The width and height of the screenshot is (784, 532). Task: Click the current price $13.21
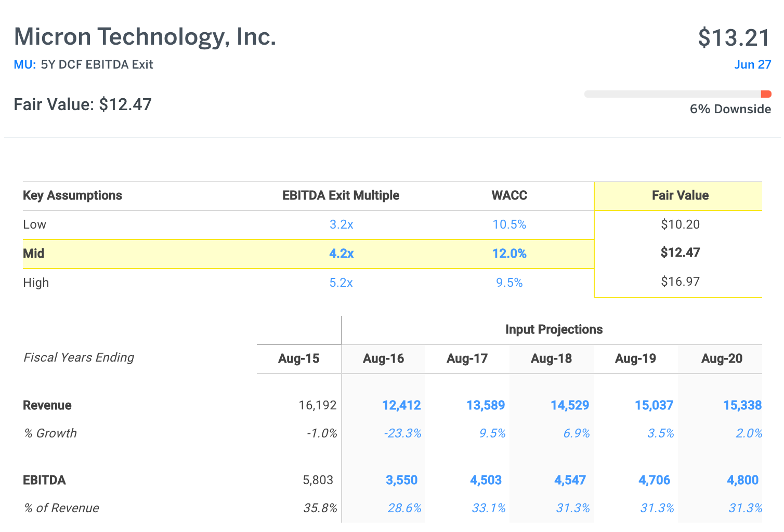coord(734,38)
